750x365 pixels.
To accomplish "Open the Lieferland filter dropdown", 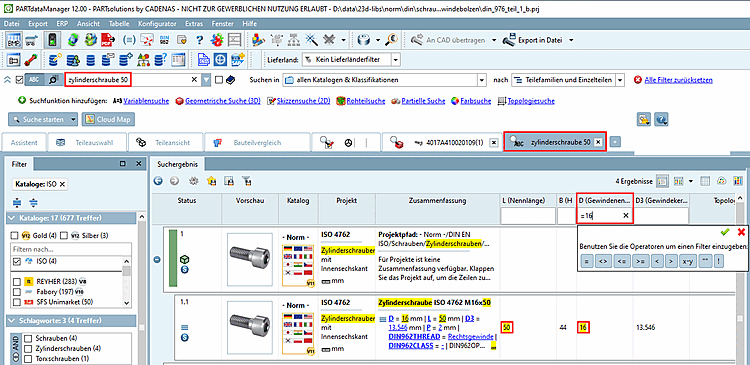I will coord(396,60).
